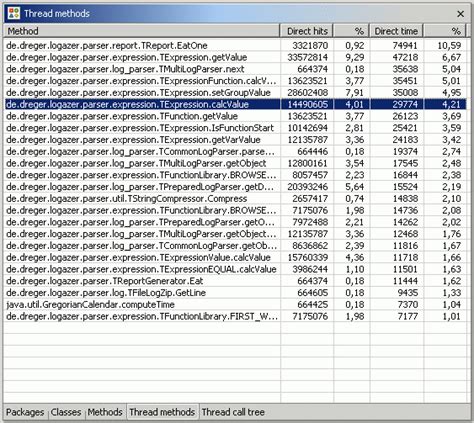Click direct hits value 3321870

[x=310, y=45]
